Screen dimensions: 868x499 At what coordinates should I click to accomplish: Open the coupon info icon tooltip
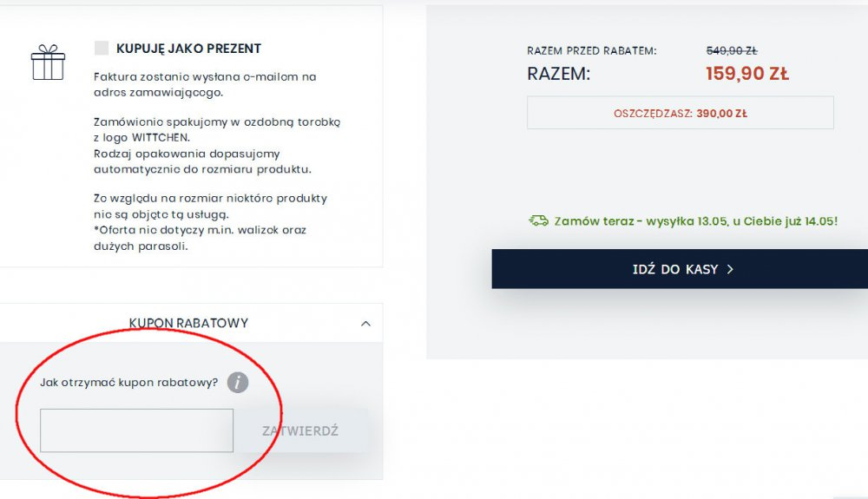tap(238, 382)
